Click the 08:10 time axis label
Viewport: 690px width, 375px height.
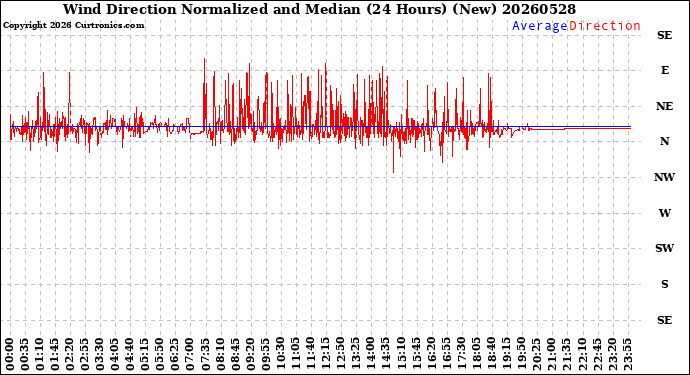pyautogui.click(x=221, y=354)
